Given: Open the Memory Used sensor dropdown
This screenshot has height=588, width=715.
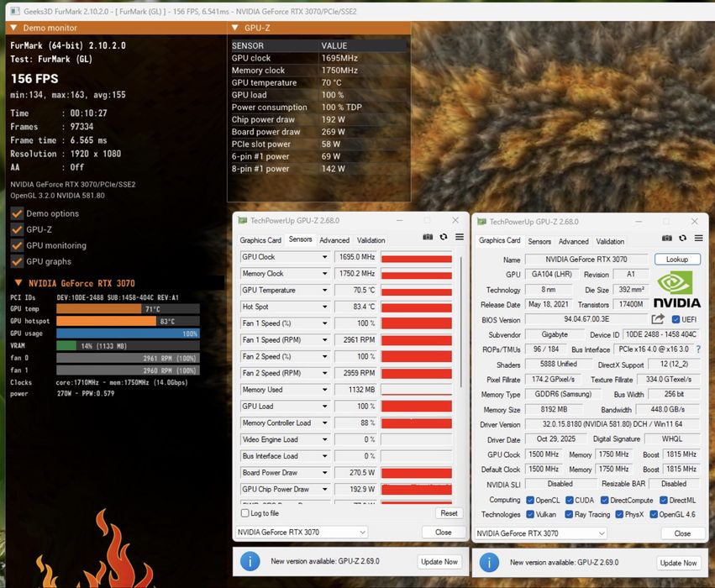Looking at the screenshot, I should pos(324,390).
